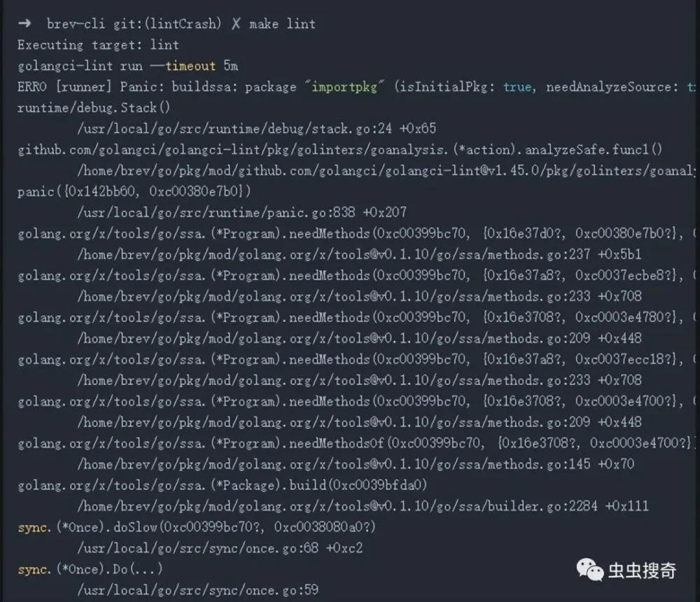Click the green "importpkg" package string
Image resolution: width=700 pixels, height=602 pixels.
tap(344, 87)
